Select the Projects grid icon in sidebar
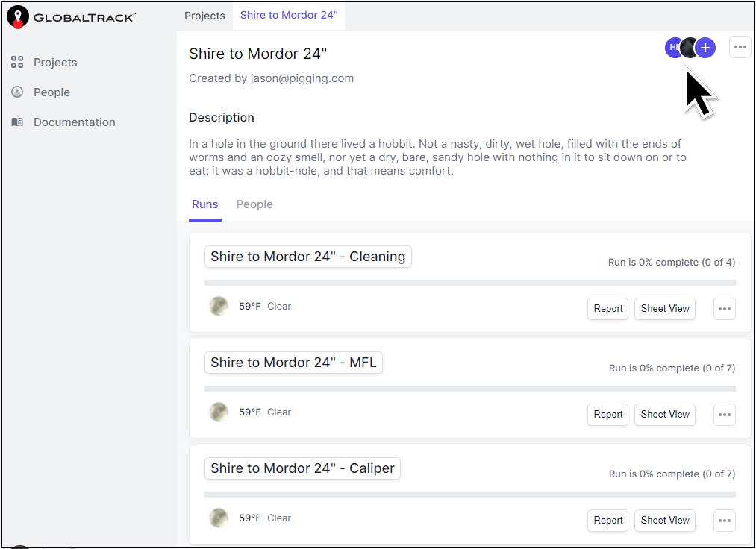Screen dimensions: 756x549 (16, 63)
